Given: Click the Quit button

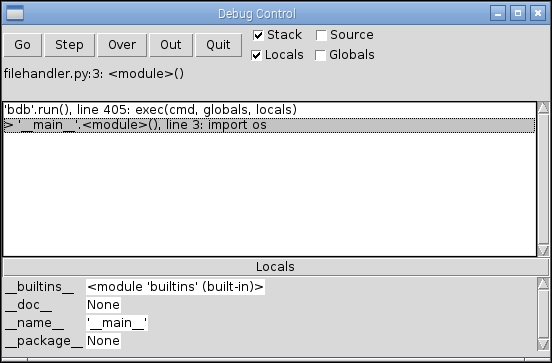Looking at the screenshot, I should click(218, 45).
